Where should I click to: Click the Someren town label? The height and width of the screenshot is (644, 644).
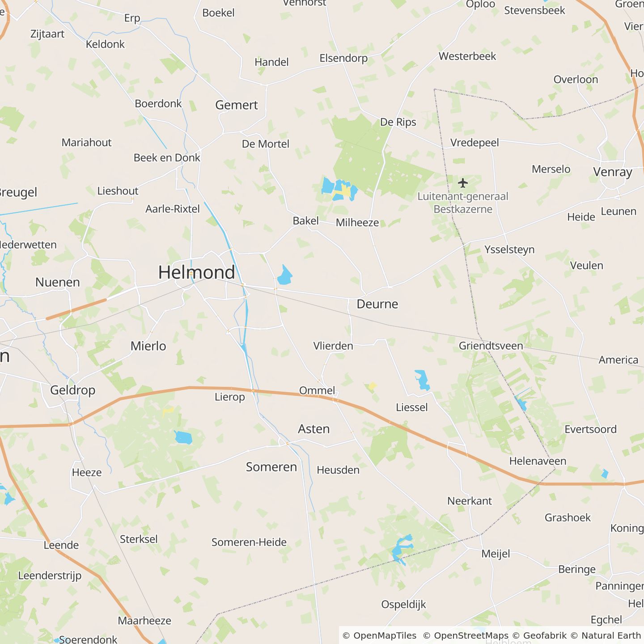(x=271, y=467)
